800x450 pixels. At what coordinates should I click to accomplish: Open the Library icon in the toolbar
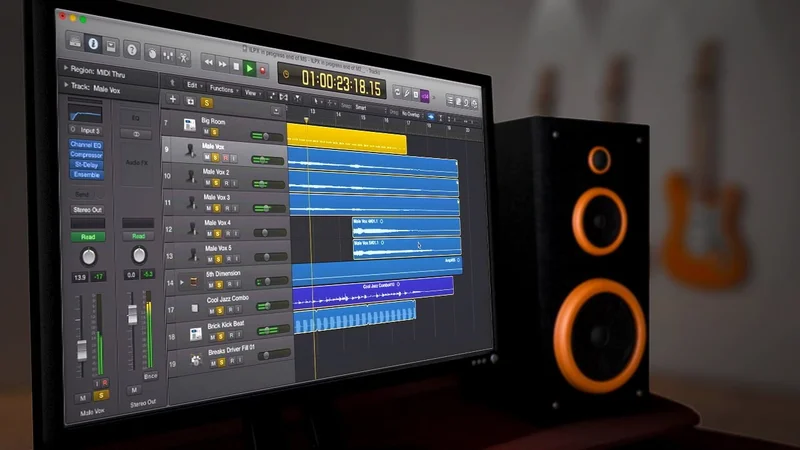pos(74,41)
